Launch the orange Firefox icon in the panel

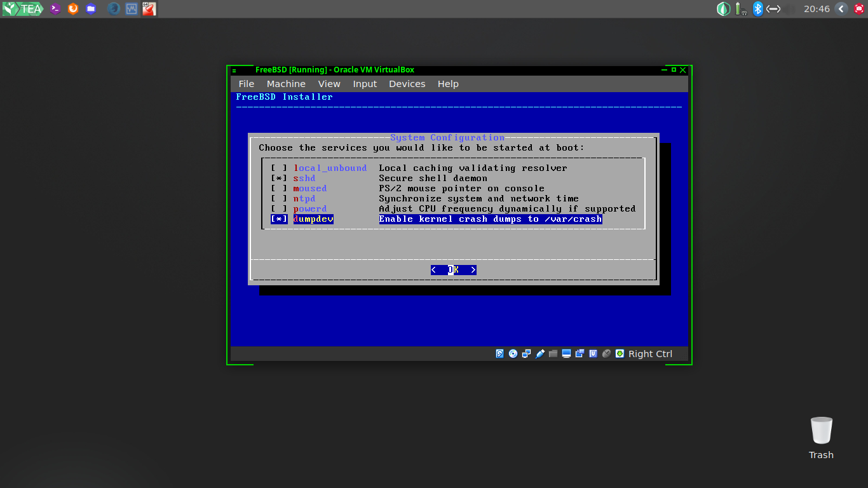73,9
